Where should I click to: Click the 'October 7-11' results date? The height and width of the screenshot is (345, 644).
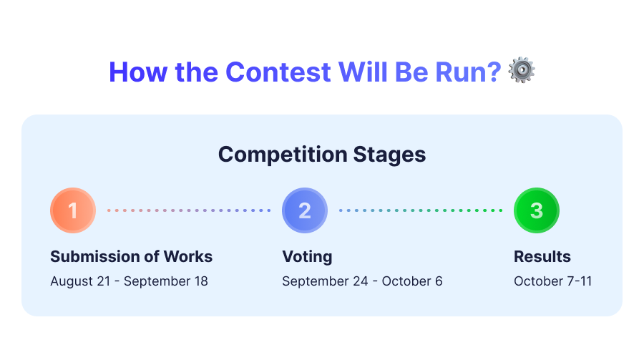point(553,281)
